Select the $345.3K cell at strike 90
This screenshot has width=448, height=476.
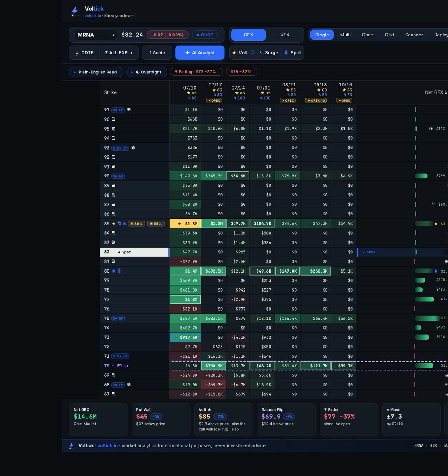click(214, 176)
